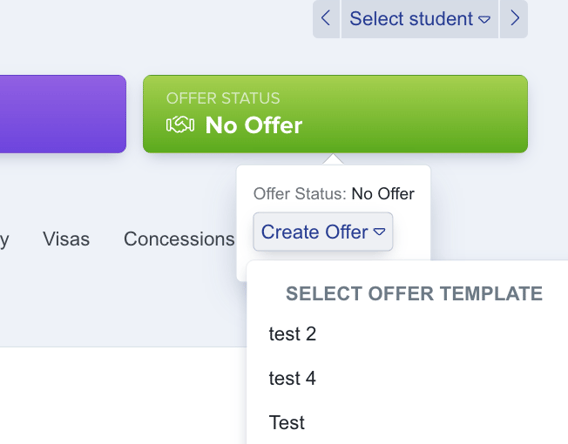Switch to the Visas tab
Image resolution: width=568 pixels, height=444 pixels.
click(x=66, y=239)
